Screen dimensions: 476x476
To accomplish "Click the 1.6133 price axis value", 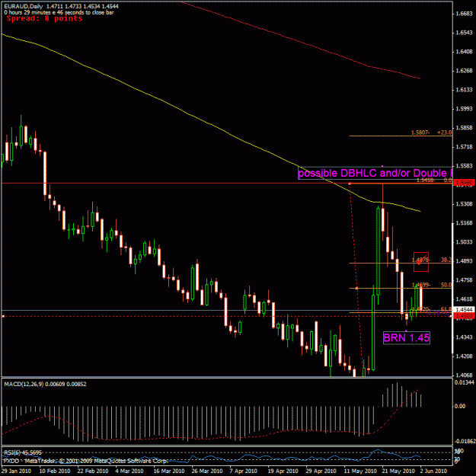I will [x=465, y=90].
